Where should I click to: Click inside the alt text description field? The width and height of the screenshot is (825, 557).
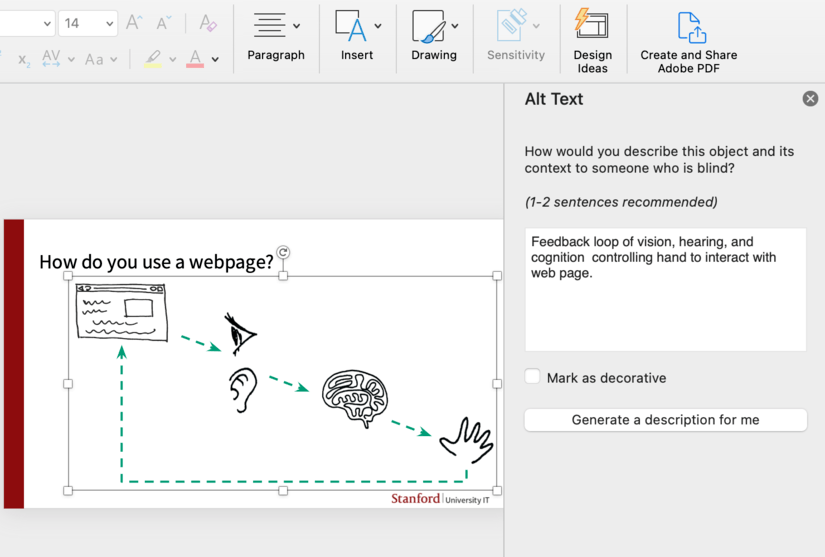[666, 289]
